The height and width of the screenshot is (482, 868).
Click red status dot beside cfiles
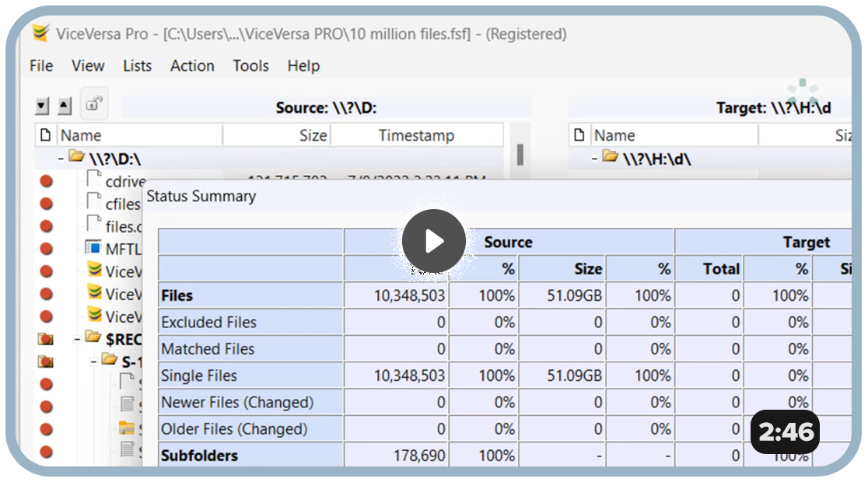pos(47,204)
